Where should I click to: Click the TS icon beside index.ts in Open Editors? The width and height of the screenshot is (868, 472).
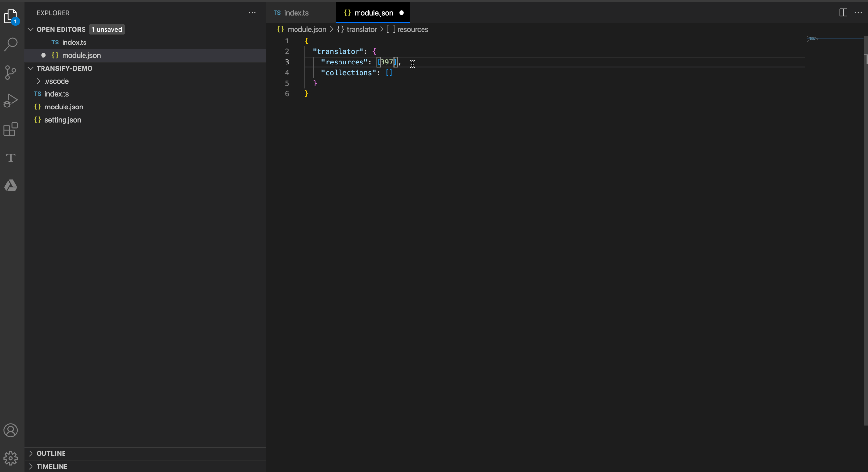[55, 43]
